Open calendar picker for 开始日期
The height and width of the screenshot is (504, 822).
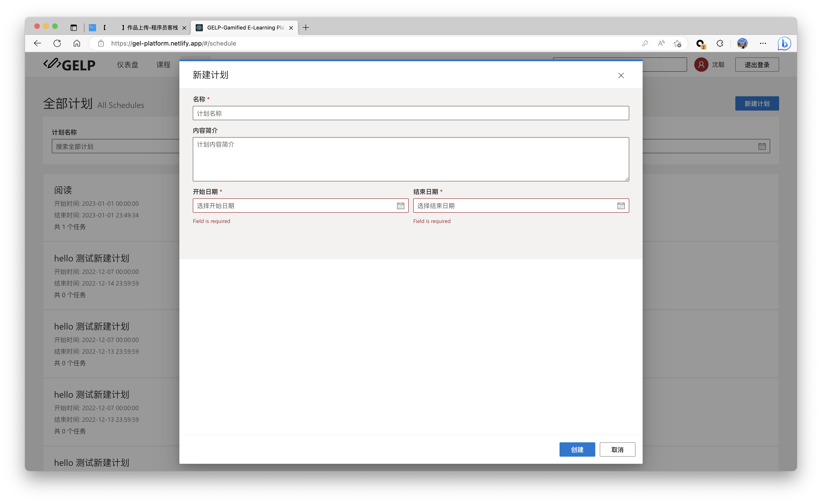400,206
